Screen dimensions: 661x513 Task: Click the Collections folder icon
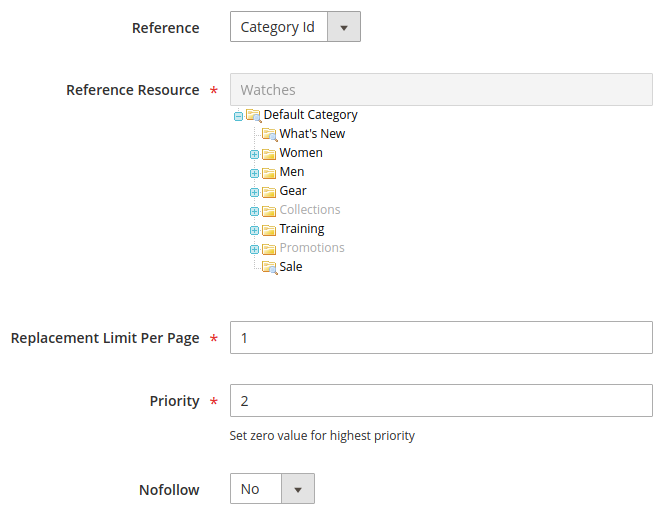pyautogui.click(x=268, y=211)
